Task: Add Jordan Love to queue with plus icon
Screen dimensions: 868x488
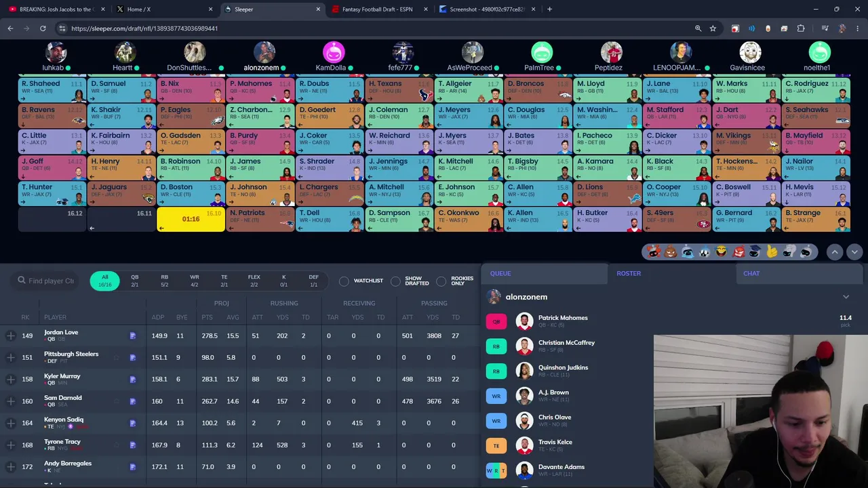Action: tap(10, 335)
